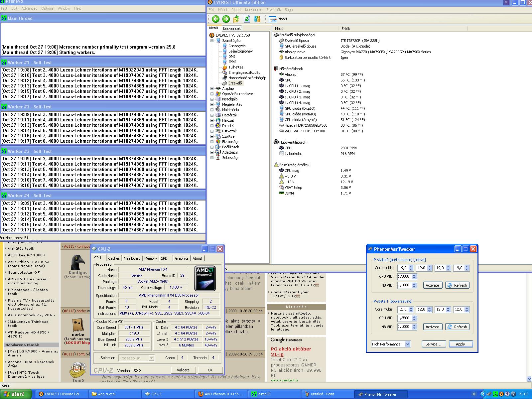Click the EVEREST forward arrow icon
Screen dimensions: 532x399
click(226, 19)
